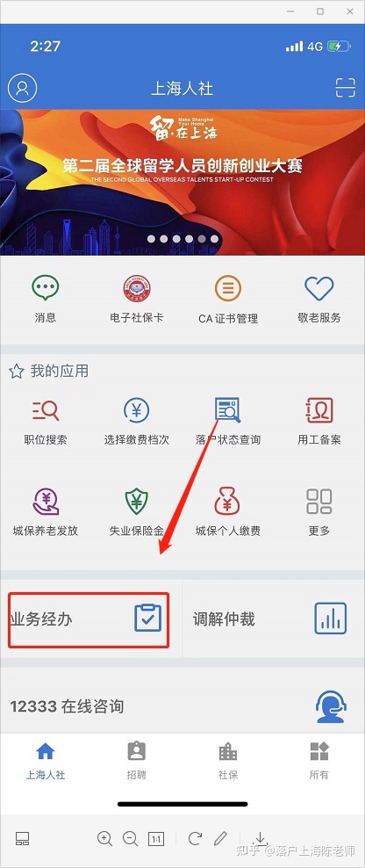Image resolution: width=365 pixels, height=868 pixels.
Task: Open the user profile avatar icon
Action: pos(22,88)
